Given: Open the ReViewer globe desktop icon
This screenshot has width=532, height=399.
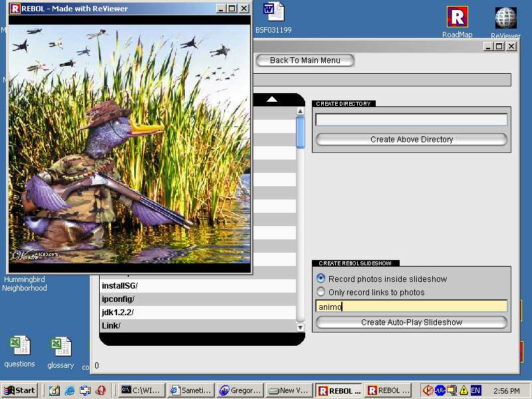Looking at the screenshot, I should [x=505, y=19].
